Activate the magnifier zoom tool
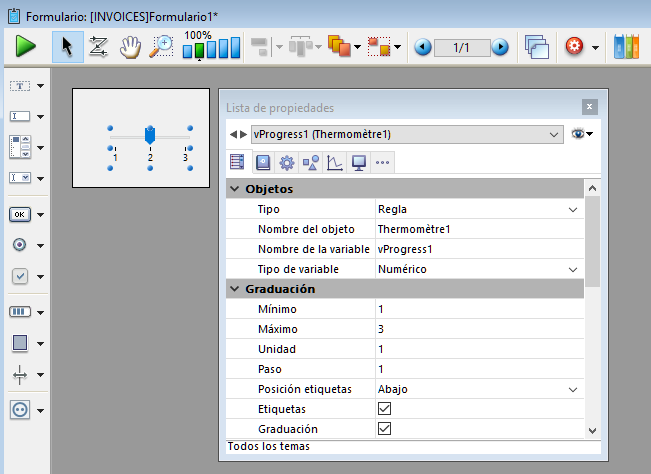 161,47
